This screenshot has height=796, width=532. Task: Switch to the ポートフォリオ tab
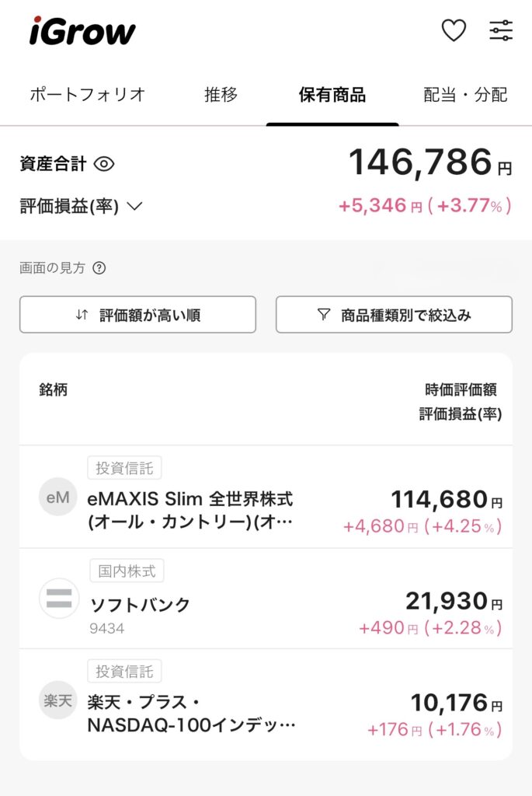(x=88, y=94)
